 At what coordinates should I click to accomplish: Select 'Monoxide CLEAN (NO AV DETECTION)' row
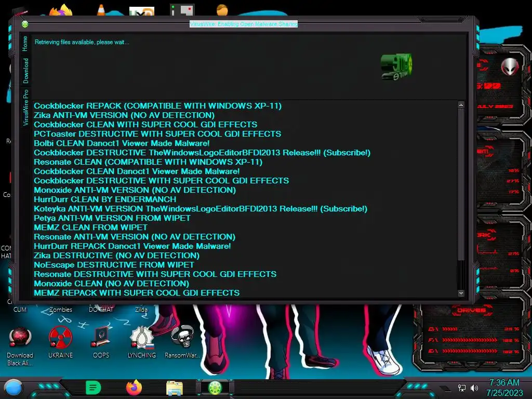[112, 283]
